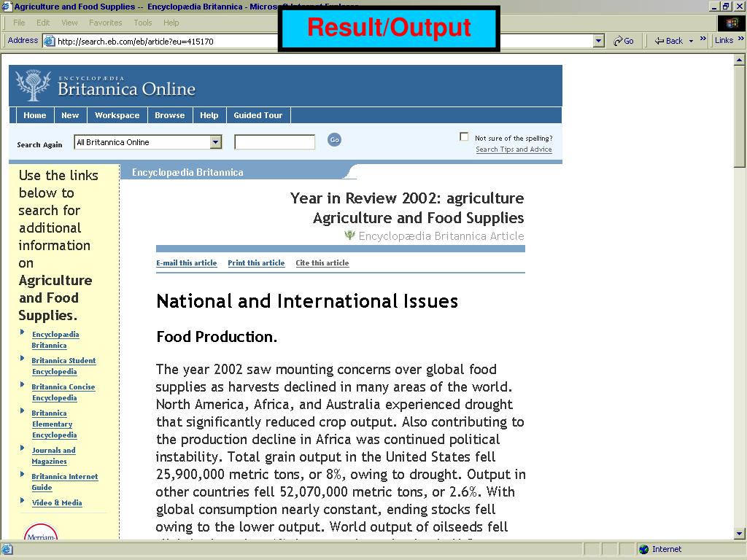
Task: Click the Windows flag logo in the menu bar
Action: tap(731, 23)
